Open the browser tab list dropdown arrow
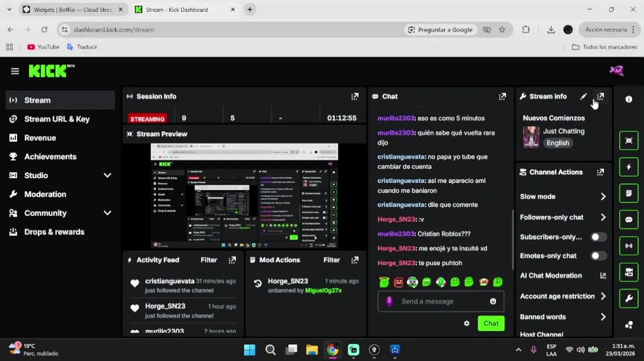The width and height of the screenshot is (644, 361). pyautogui.click(x=9, y=9)
